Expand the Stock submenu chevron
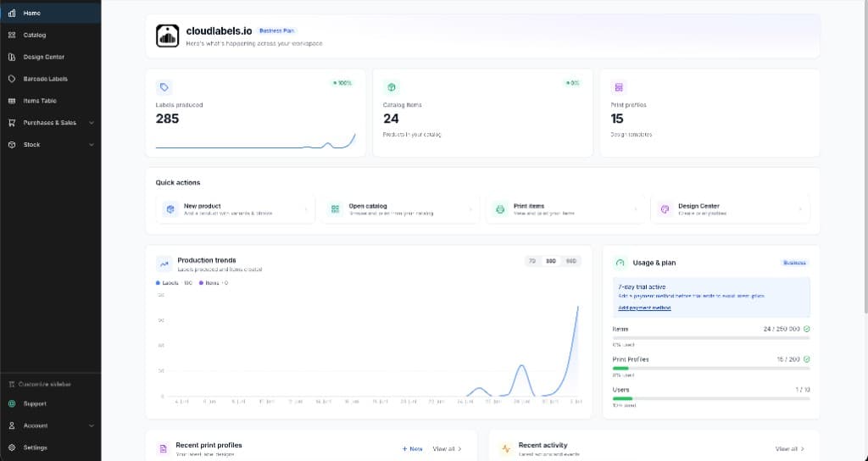868x461 pixels. click(x=92, y=144)
